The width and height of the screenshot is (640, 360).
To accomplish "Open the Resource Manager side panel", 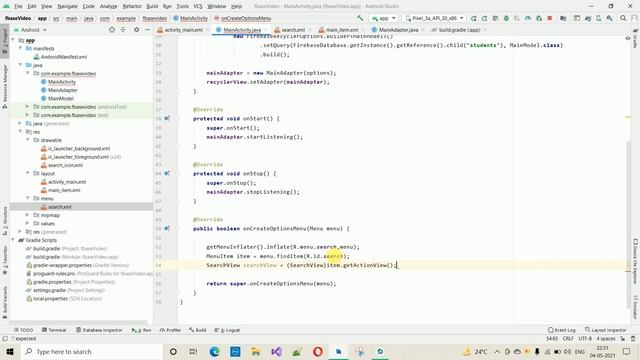I will (x=5, y=87).
